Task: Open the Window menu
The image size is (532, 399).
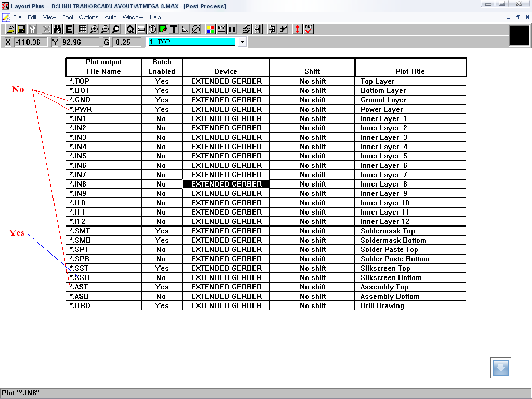Action: tap(132, 17)
